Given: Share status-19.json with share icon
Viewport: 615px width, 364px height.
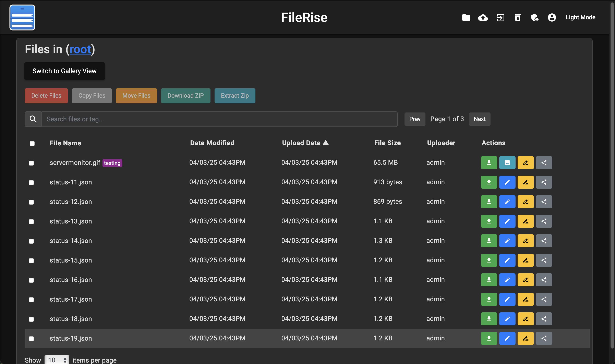Looking at the screenshot, I should tap(544, 338).
